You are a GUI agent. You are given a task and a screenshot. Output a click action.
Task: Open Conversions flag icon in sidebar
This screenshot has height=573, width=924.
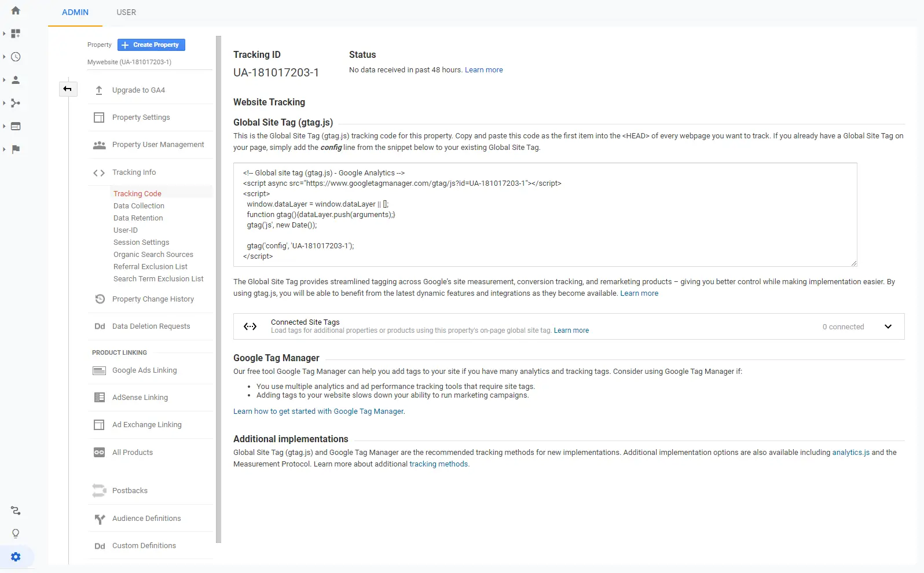(16, 149)
